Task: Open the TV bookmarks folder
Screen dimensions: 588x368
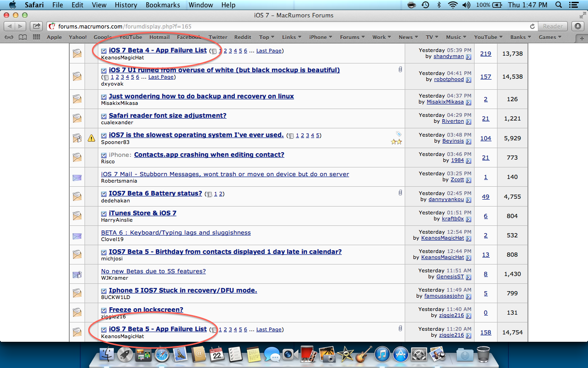Action: [x=432, y=37]
